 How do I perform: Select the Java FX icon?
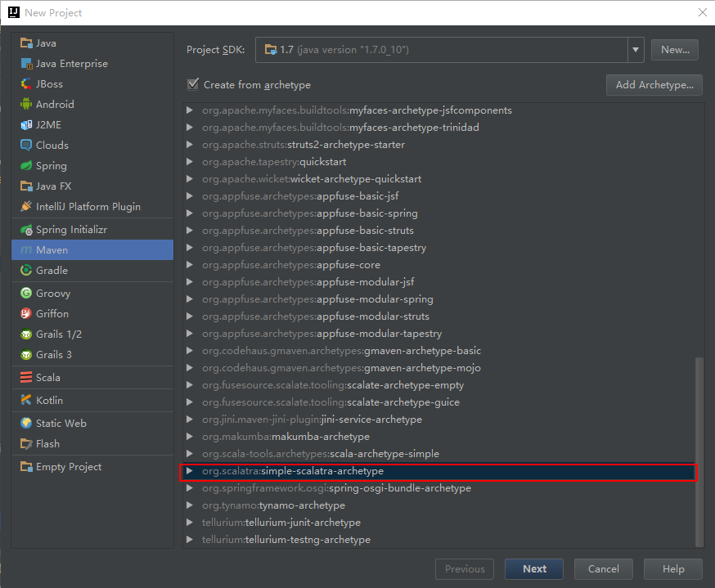coord(26,186)
